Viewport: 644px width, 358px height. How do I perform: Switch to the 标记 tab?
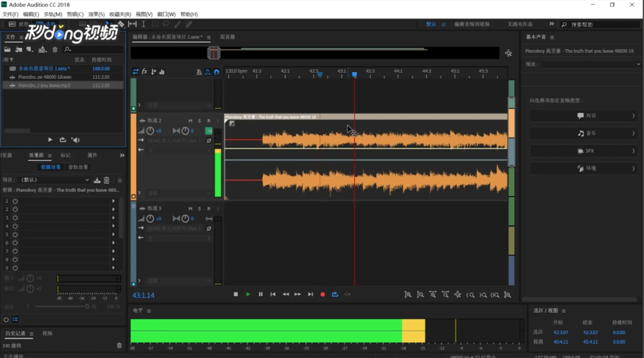click(65, 155)
